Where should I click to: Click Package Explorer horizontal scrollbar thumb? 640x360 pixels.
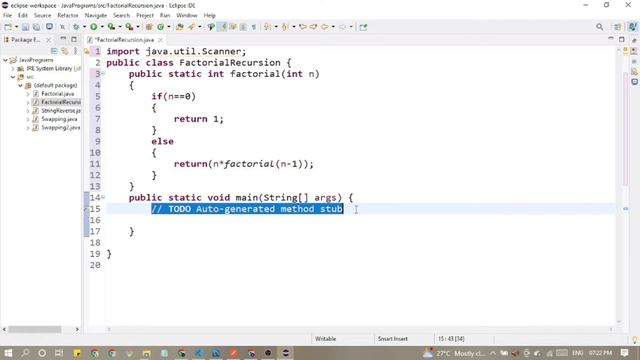(x=35, y=329)
